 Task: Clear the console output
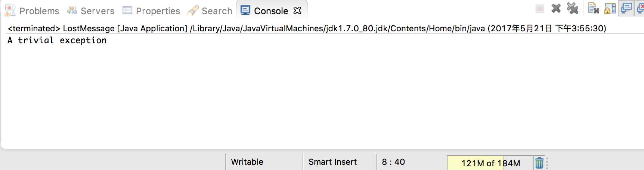tap(593, 8)
